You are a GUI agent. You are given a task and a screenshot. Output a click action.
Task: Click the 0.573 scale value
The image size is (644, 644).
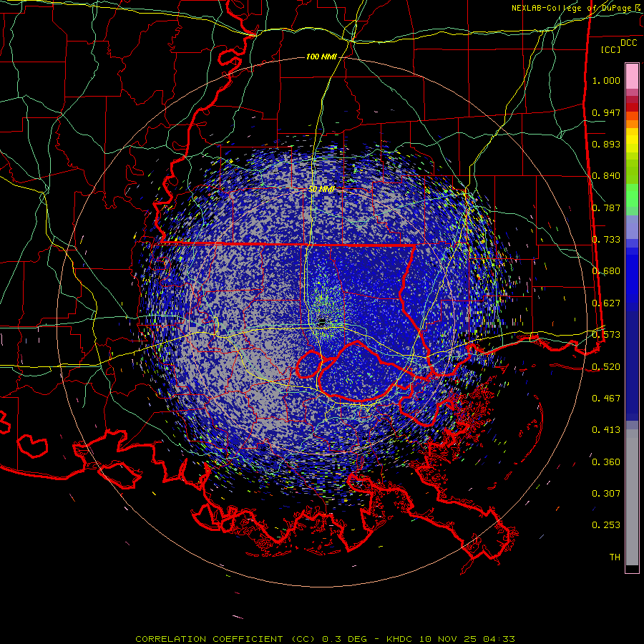coord(606,334)
